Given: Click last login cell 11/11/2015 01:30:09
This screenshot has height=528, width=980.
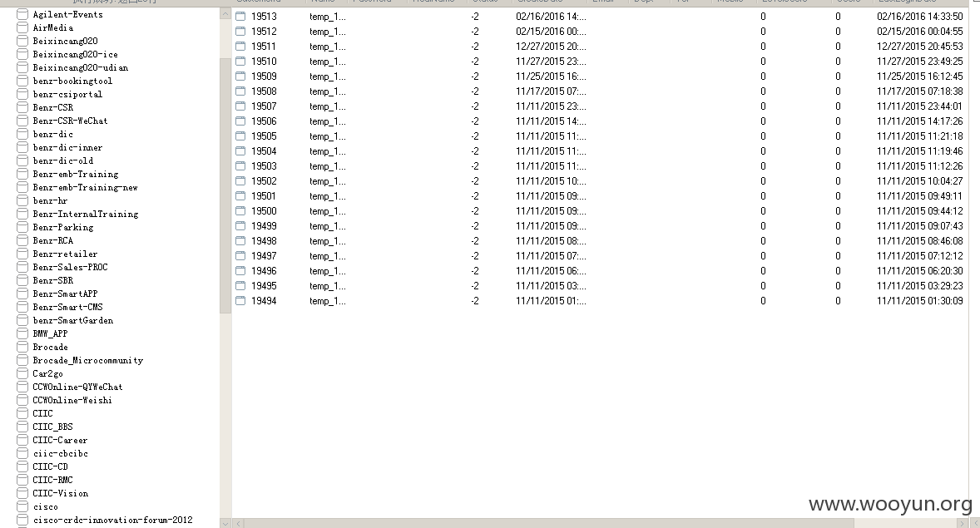Looking at the screenshot, I should tap(919, 301).
